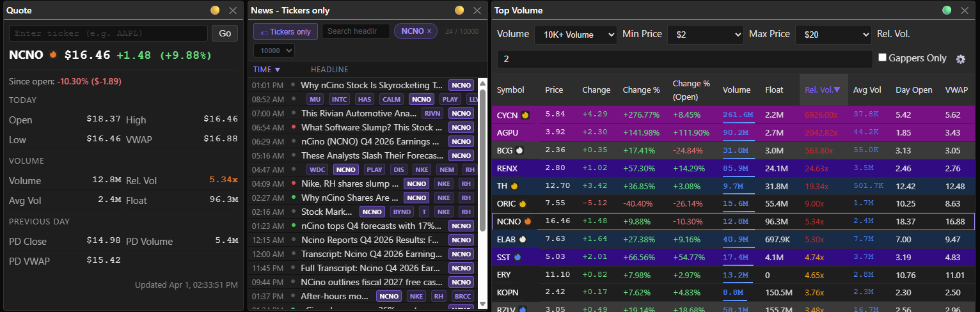This screenshot has width=980, height=312.
Task: Expand the Min Price dropdown
Action: (x=705, y=35)
